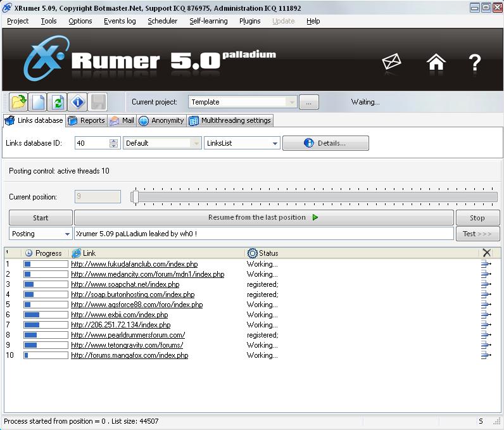
Task: Open project folder icon in toolbar
Action: 18,102
